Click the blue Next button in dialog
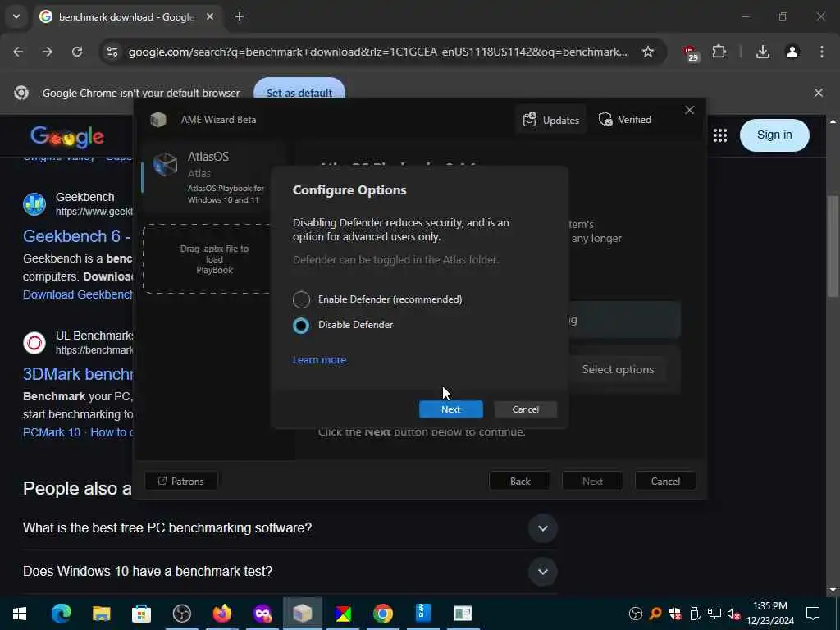Viewport: 840px width, 630px height. tap(450, 409)
